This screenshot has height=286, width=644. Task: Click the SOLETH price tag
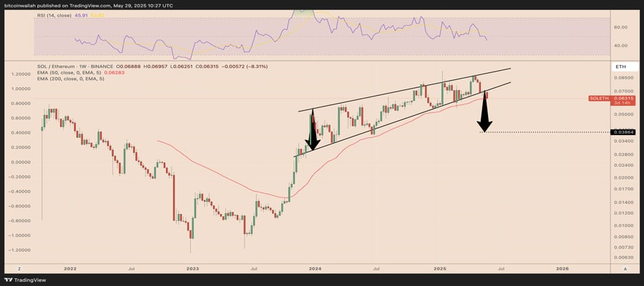click(x=612, y=100)
